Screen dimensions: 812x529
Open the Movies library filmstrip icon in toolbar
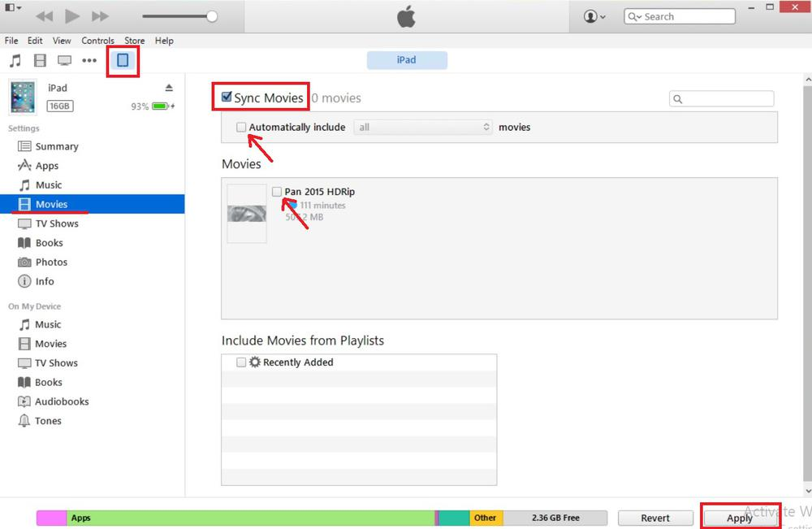tap(40, 61)
